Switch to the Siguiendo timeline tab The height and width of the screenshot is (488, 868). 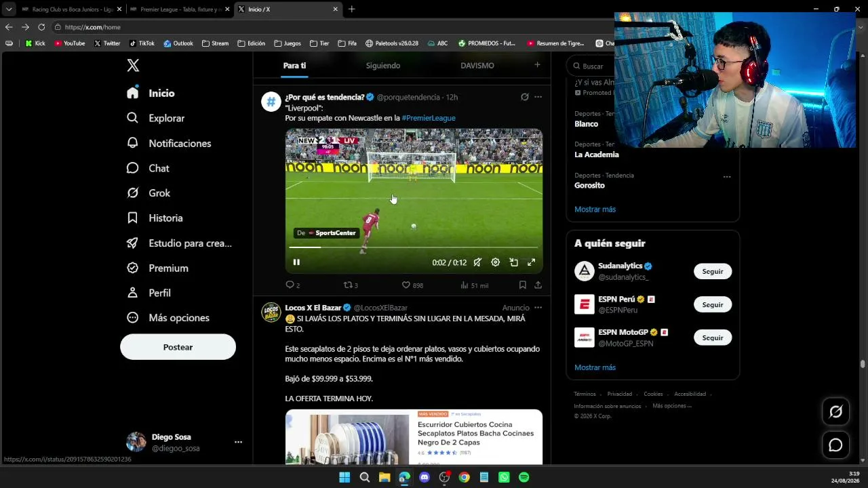tap(383, 66)
